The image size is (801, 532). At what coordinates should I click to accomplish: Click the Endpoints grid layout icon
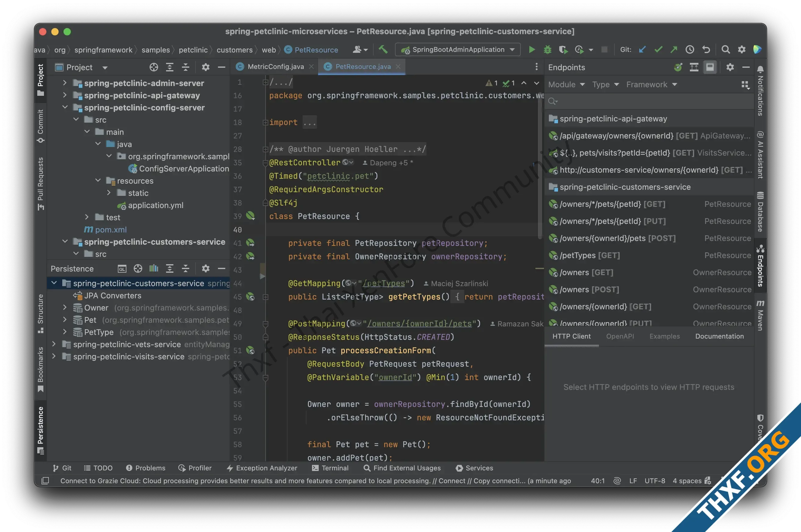coord(746,84)
